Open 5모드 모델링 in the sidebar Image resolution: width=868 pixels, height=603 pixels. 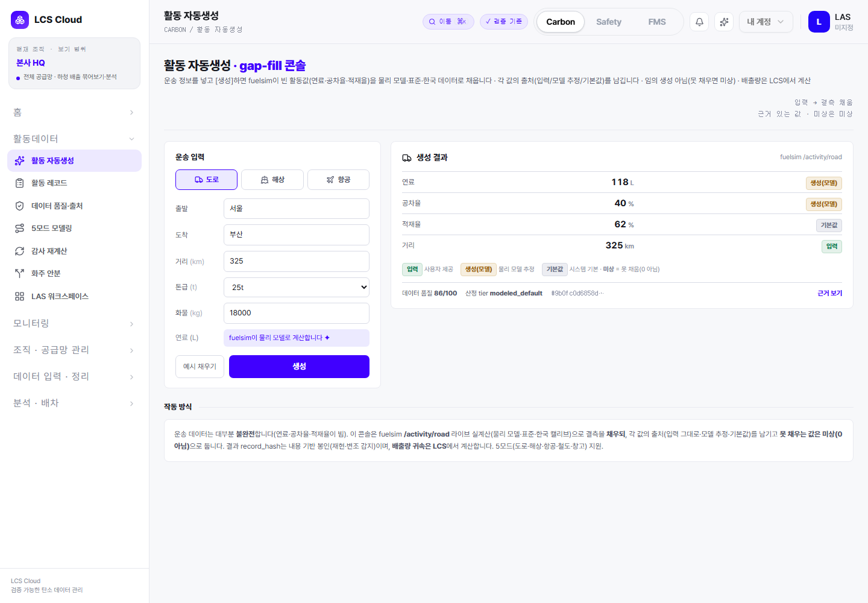(74, 229)
